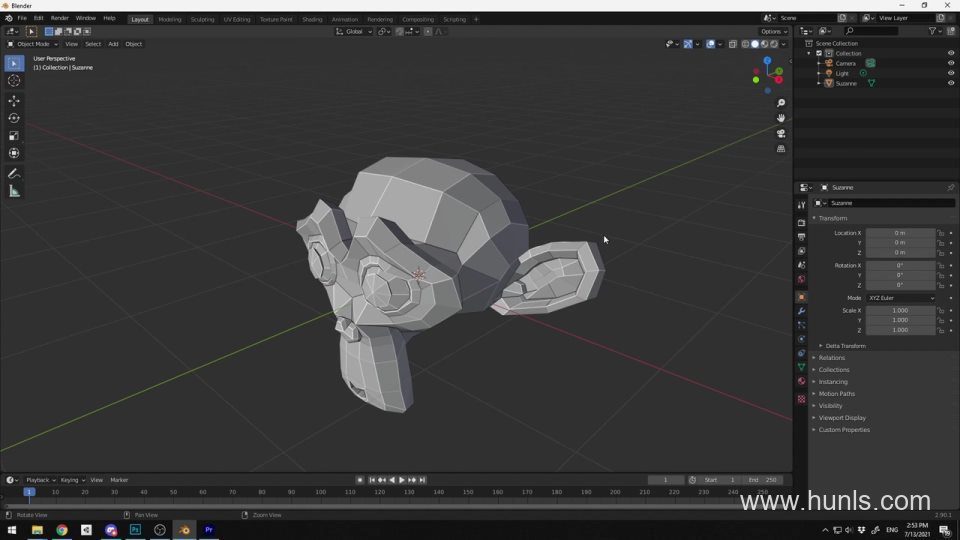Hide Suzanne in the outliner
The image size is (960, 540).
[951, 83]
